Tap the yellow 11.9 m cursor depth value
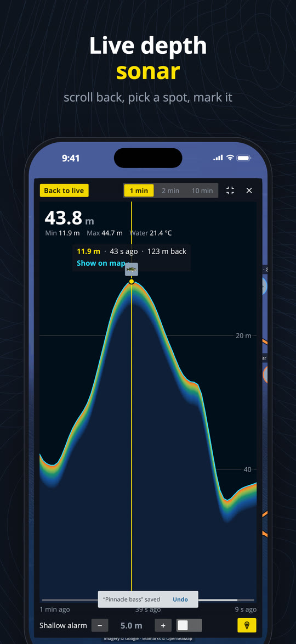The image size is (296, 644). coord(89,251)
